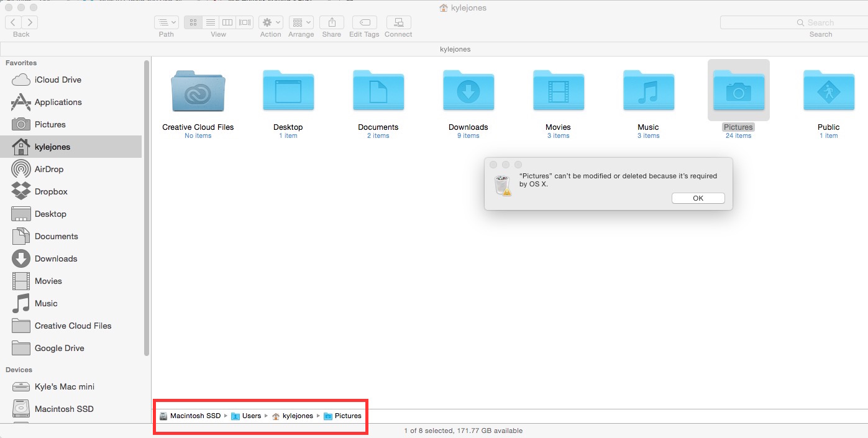
Task: Open Creative Cloud Files in sidebar
Action: [x=71, y=326]
